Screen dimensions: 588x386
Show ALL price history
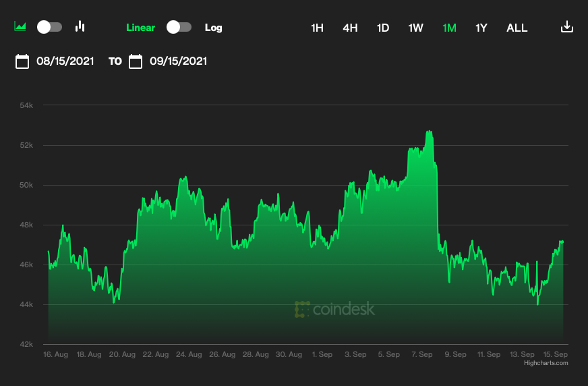tap(517, 28)
